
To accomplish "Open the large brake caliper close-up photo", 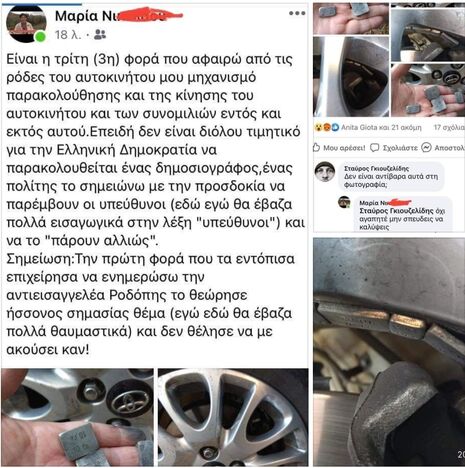I will click(x=389, y=352).
